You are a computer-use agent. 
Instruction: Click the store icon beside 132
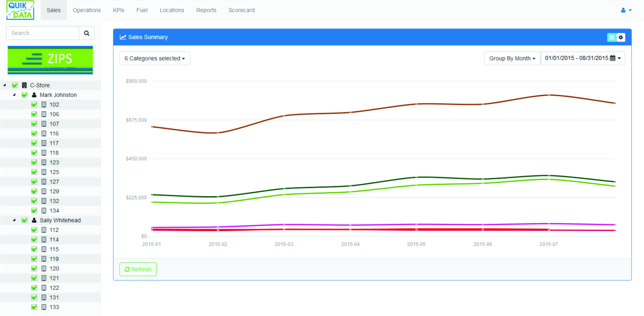click(44, 201)
